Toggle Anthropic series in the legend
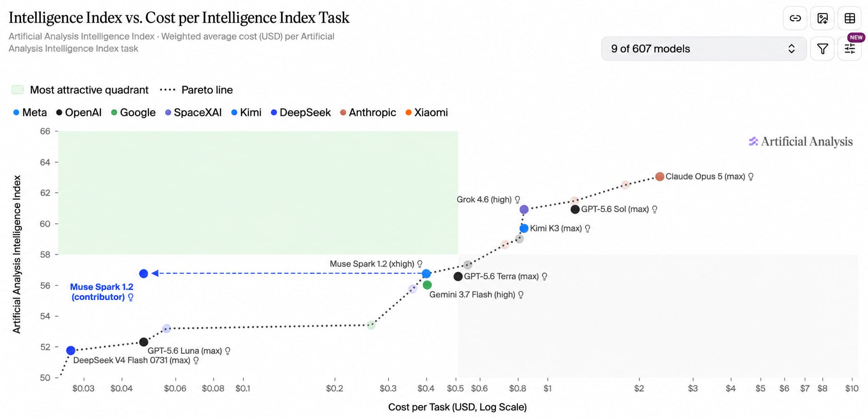 tap(368, 112)
